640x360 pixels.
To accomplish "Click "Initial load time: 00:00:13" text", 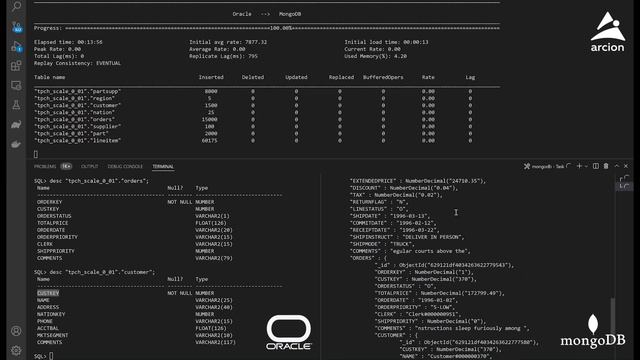I will (386, 42).
